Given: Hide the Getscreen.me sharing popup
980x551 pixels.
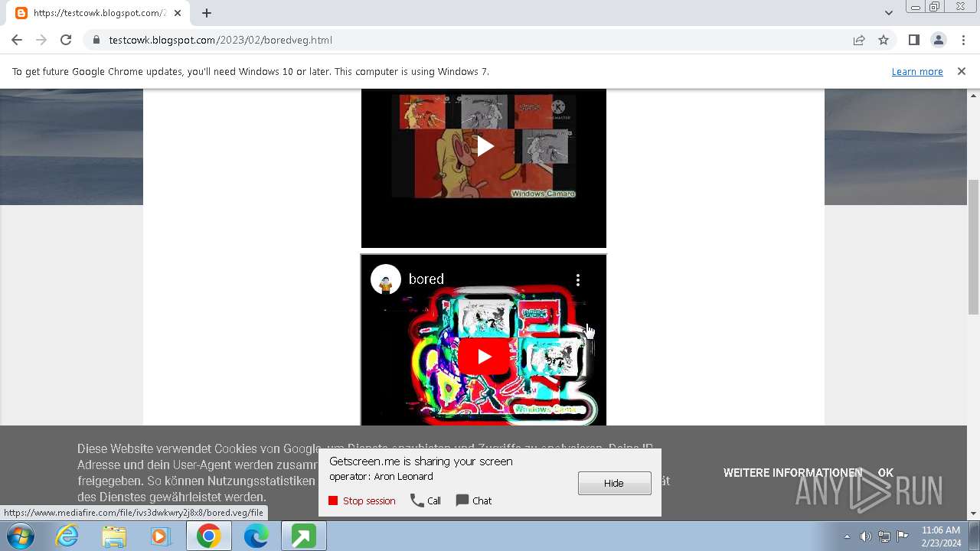Looking at the screenshot, I should coord(614,483).
